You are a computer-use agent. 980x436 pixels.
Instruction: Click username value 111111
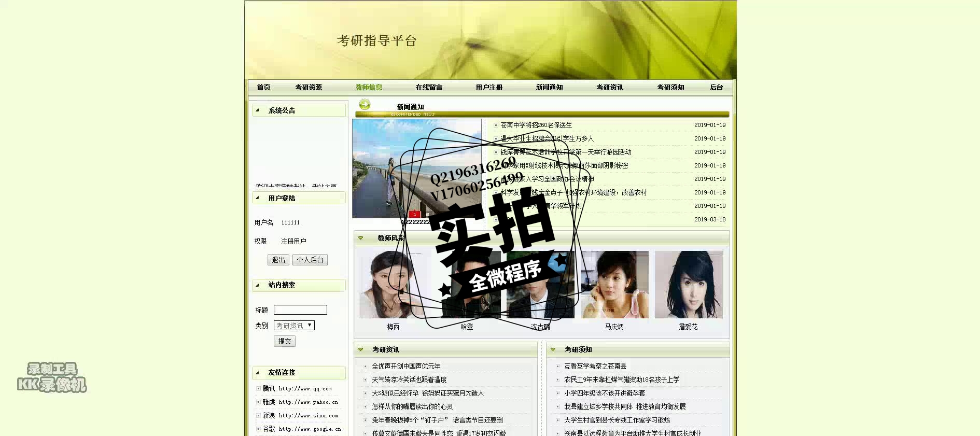pyautogui.click(x=290, y=222)
